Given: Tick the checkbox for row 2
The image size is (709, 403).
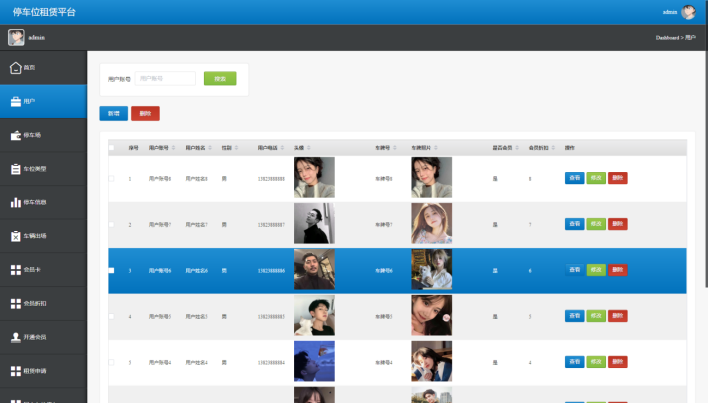Looking at the screenshot, I should click(x=111, y=224).
